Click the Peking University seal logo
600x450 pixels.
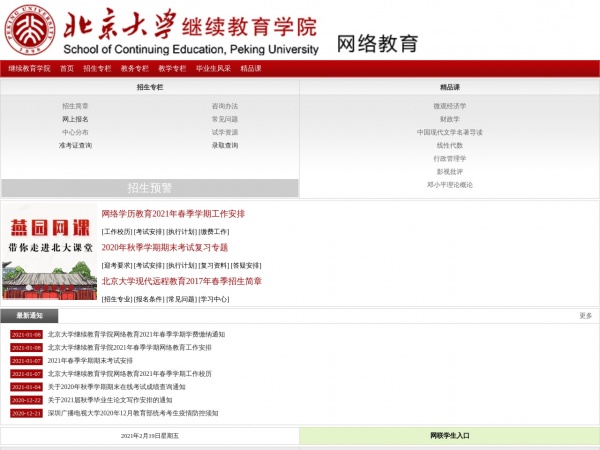[30, 30]
